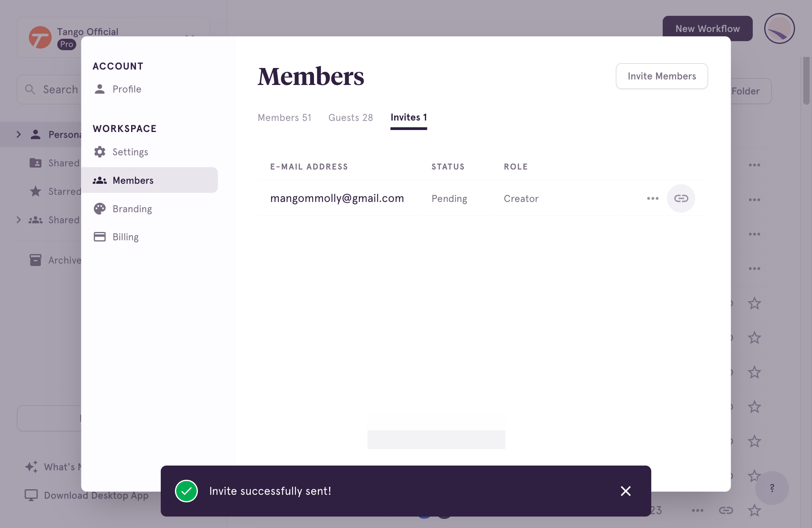Click the ROLE column header
This screenshot has width=812, height=528.
(x=515, y=167)
